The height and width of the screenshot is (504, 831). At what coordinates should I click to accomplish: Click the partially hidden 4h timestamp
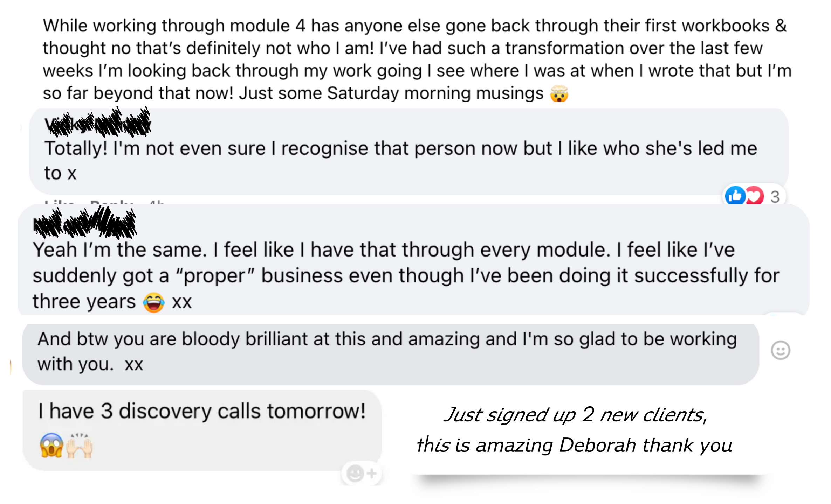156,203
